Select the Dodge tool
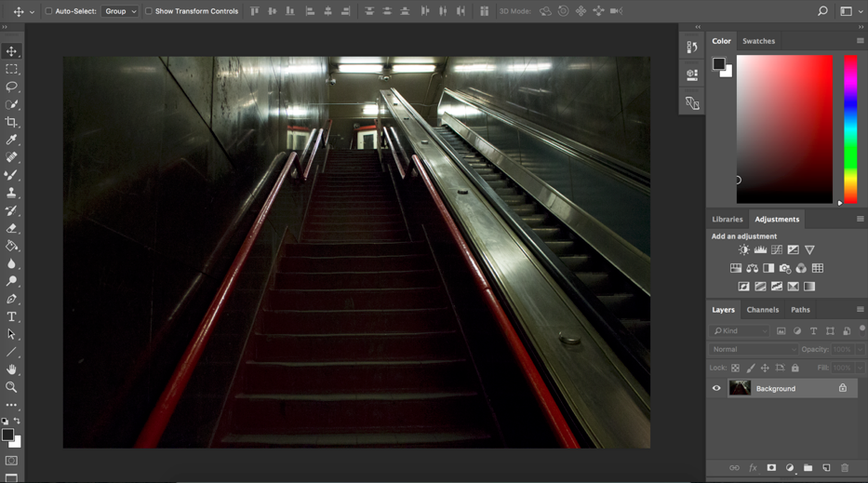 pos(11,281)
